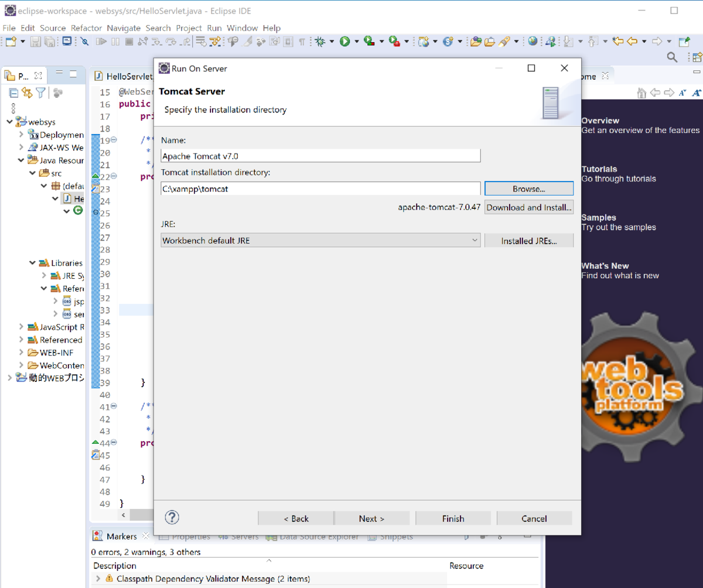Click the Save All toolbar icon
Viewport: 703px width, 588px height.
(x=50, y=42)
